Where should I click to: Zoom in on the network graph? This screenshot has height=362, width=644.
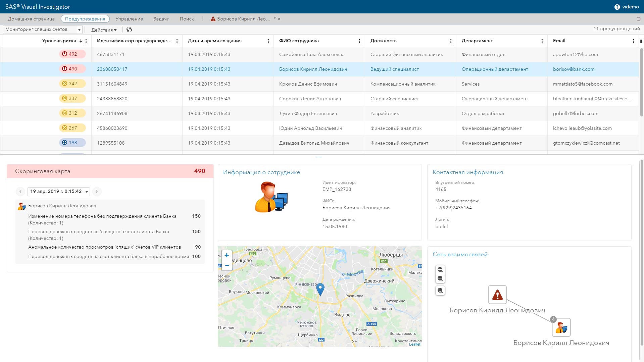(x=440, y=270)
